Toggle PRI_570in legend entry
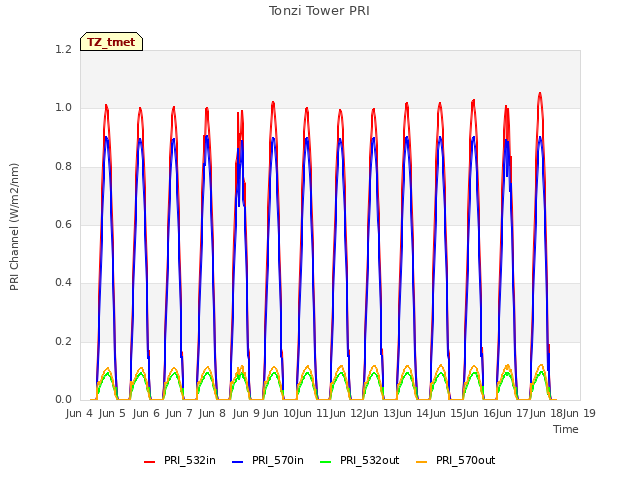 pyautogui.click(x=268, y=460)
